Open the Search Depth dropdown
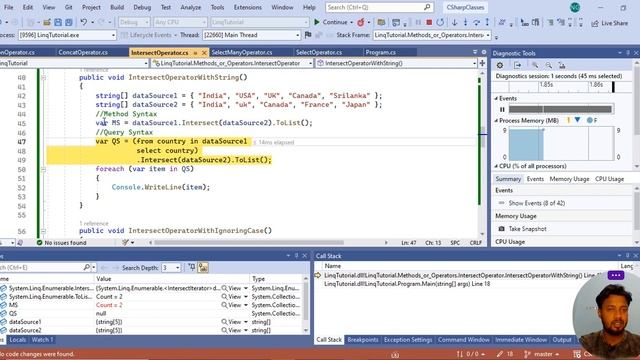Image resolution: width=640 pixels, height=360 pixels. (171, 268)
